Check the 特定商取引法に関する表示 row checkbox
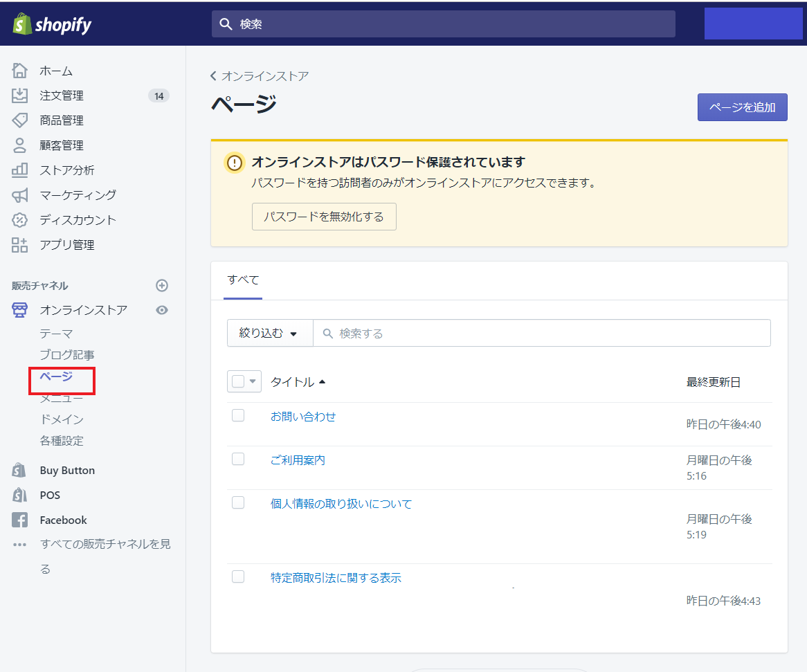 238,576
